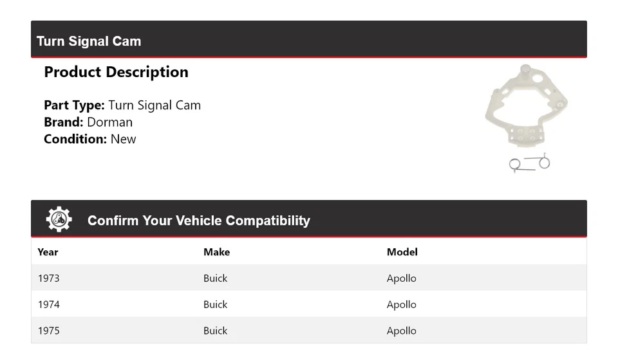Select the 1973 year cell
The width and height of the screenshot is (618, 364).
point(48,278)
